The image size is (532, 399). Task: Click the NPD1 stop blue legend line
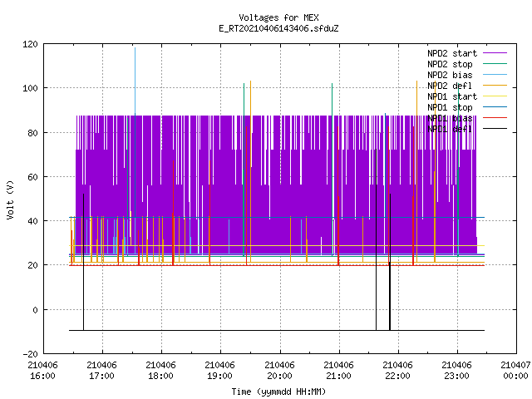495,107
